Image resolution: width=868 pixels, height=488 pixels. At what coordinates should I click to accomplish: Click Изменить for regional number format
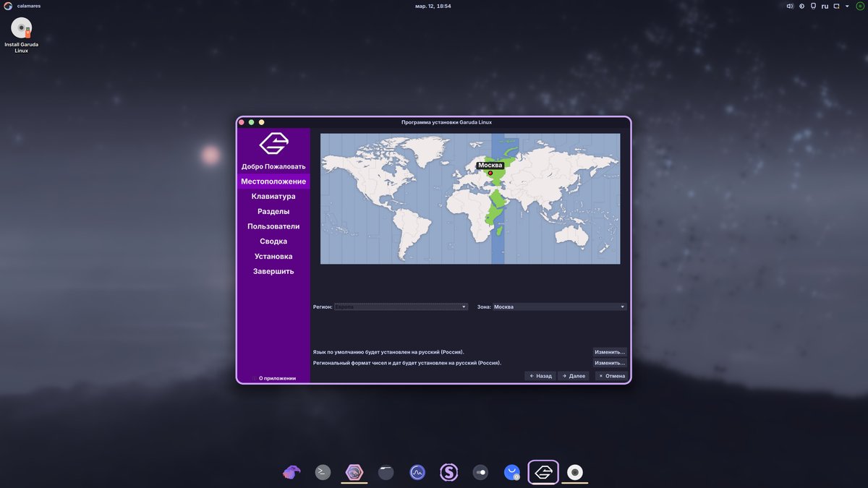point(610,363)
